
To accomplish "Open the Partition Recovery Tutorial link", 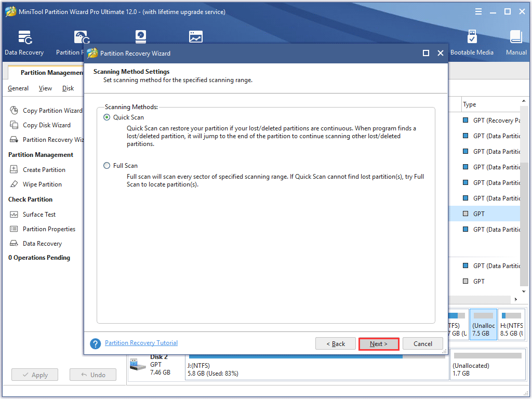I will 141,343.
